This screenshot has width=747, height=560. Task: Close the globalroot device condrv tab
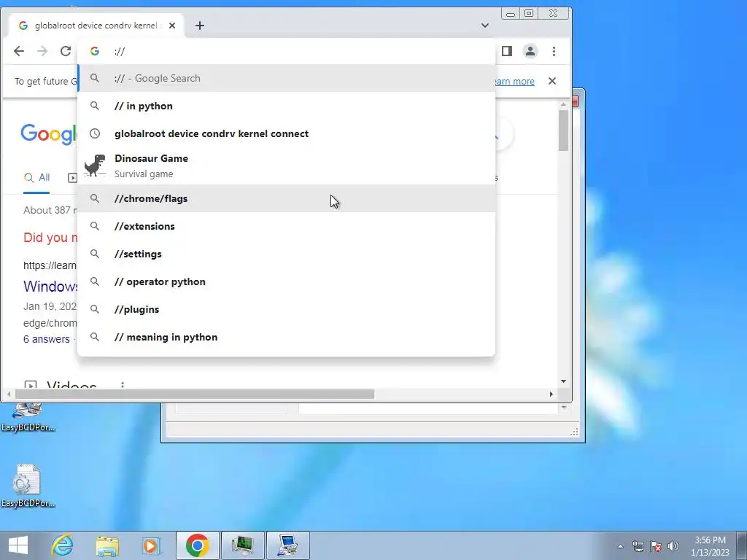(172, 26)
